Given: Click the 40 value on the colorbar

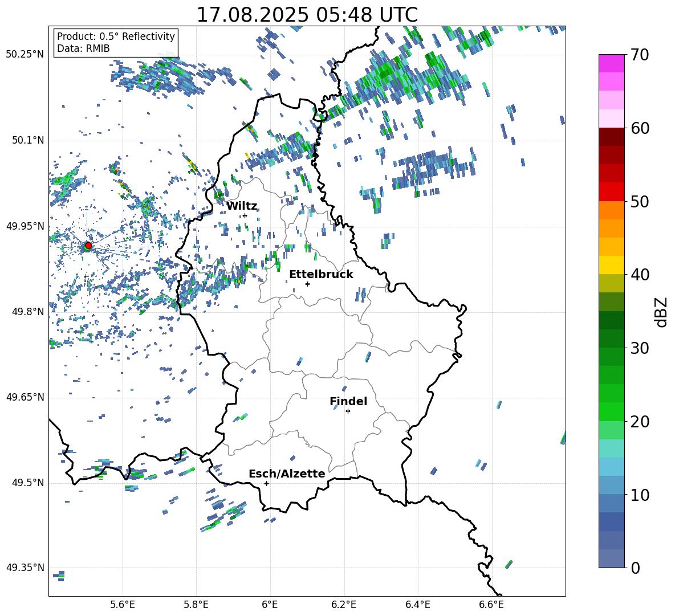Looking at the screenshot, I should click(640, 275).
